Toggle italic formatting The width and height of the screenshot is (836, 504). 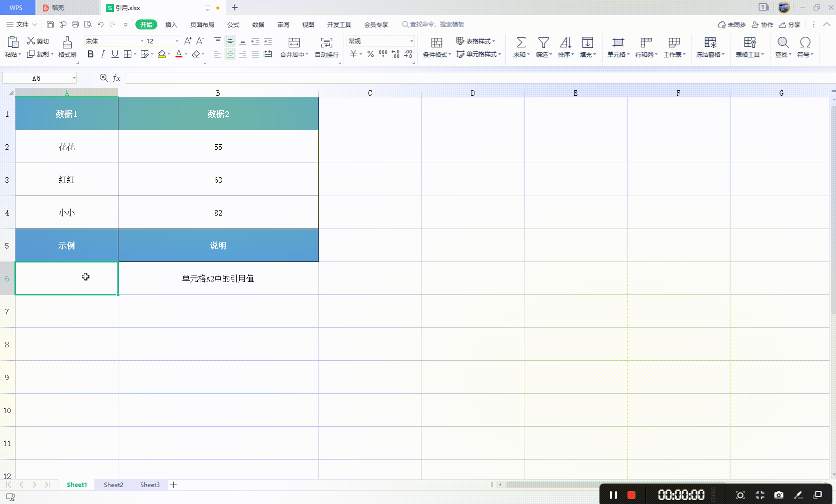102,54
